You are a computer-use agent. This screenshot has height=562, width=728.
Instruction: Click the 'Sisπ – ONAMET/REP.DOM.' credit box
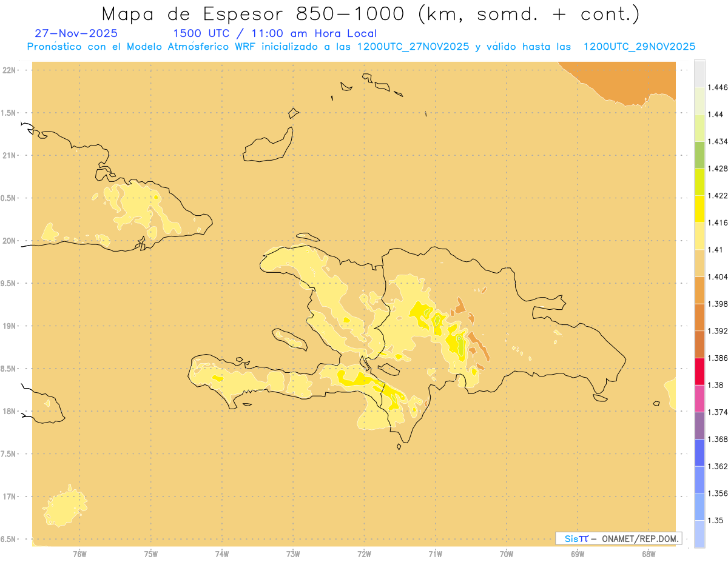[618, 538]
